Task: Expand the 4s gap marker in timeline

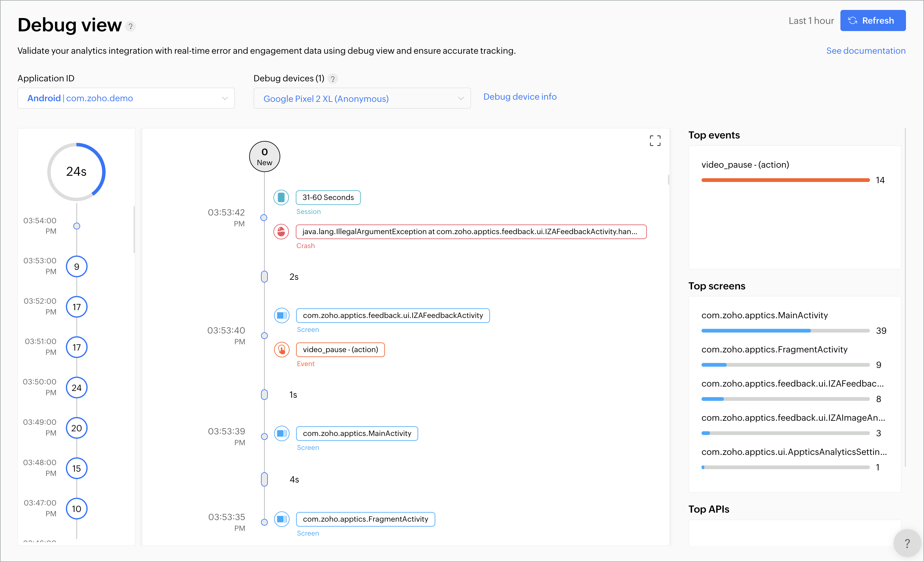Action: (x=264, y=480)
